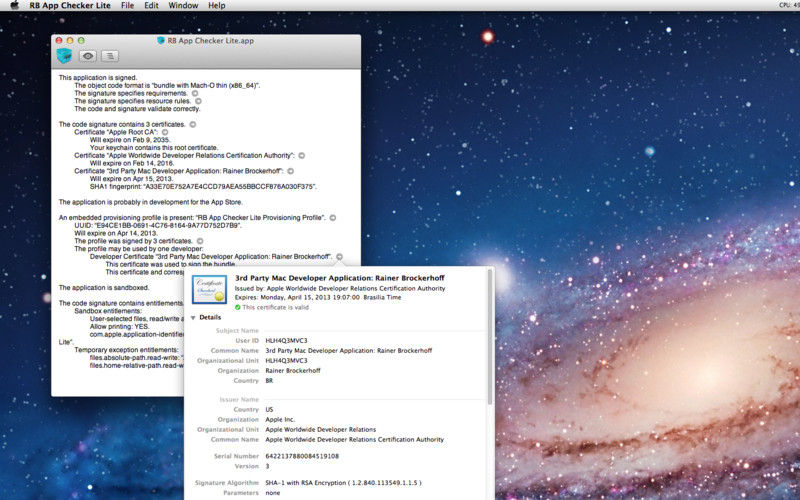Click the outline list toolbar button

pos(110,56)
